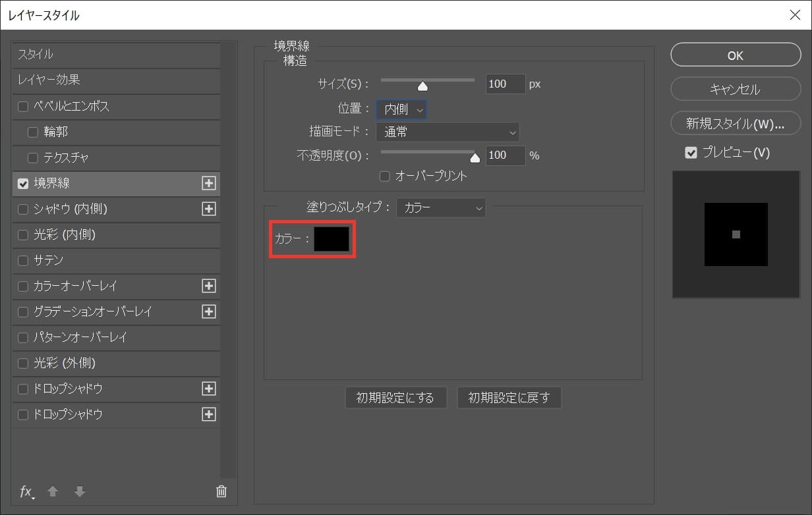
Task: Enable シャドウ (内側) checkbox
Action: [x=23, y=209]
